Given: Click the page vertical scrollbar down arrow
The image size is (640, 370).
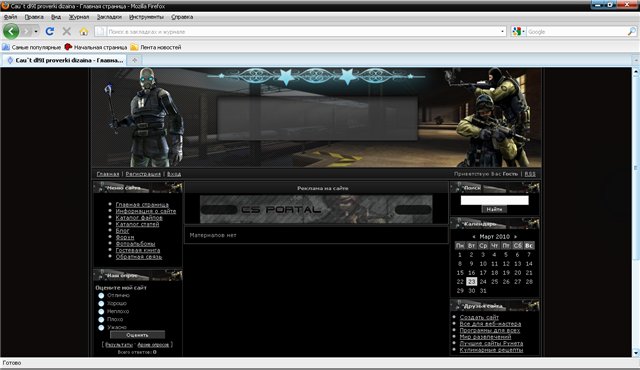Looking at the screenshot, I should (636, 353).
